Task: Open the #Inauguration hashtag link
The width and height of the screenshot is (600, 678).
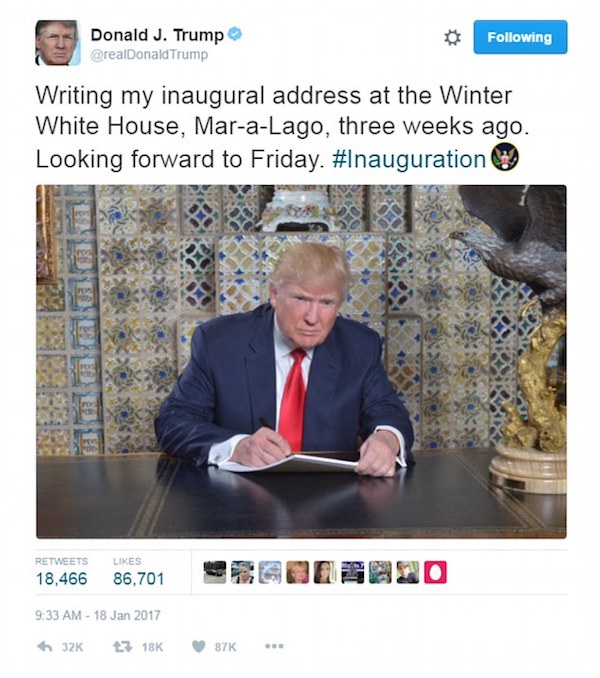Action: coord(409,159)
